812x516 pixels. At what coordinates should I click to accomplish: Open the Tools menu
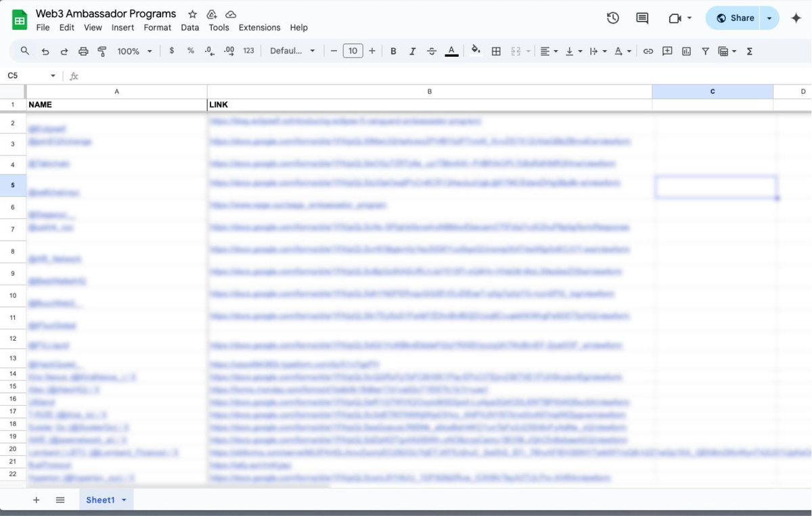click(x=219, y=28)
